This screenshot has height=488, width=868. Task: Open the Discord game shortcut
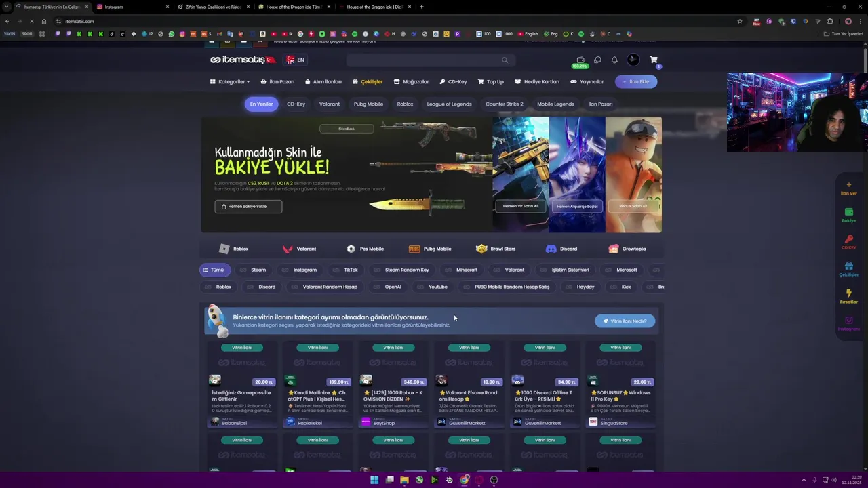coord(561,249)
